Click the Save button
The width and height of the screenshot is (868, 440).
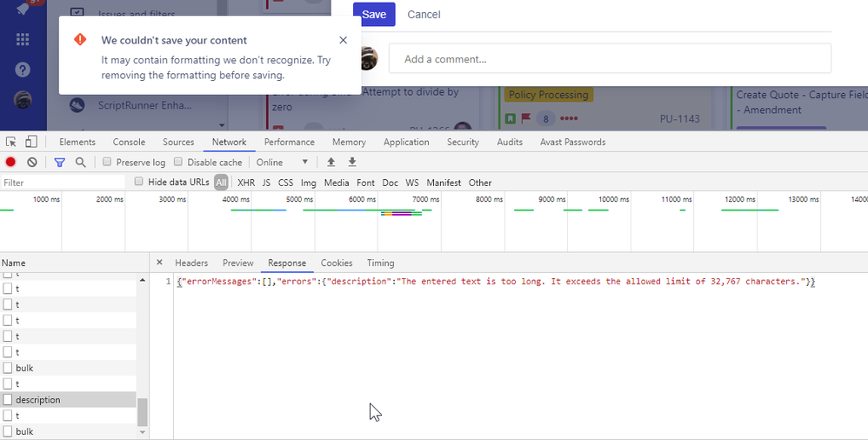click(x=374, y=15)
